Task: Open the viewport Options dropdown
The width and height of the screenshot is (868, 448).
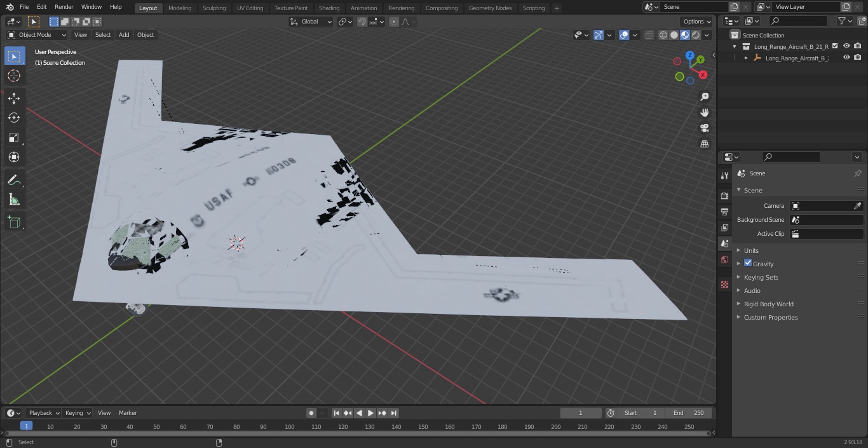Action: click(697, 22)
